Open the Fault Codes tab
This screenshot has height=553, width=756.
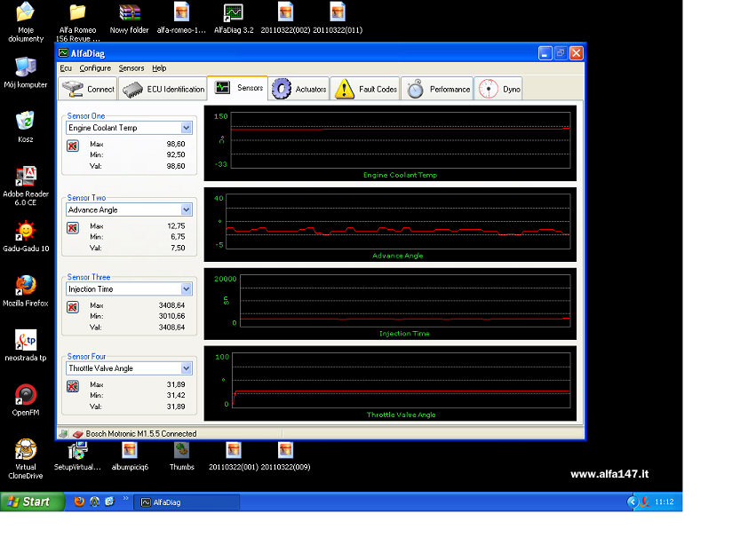[x=367, y=89]
